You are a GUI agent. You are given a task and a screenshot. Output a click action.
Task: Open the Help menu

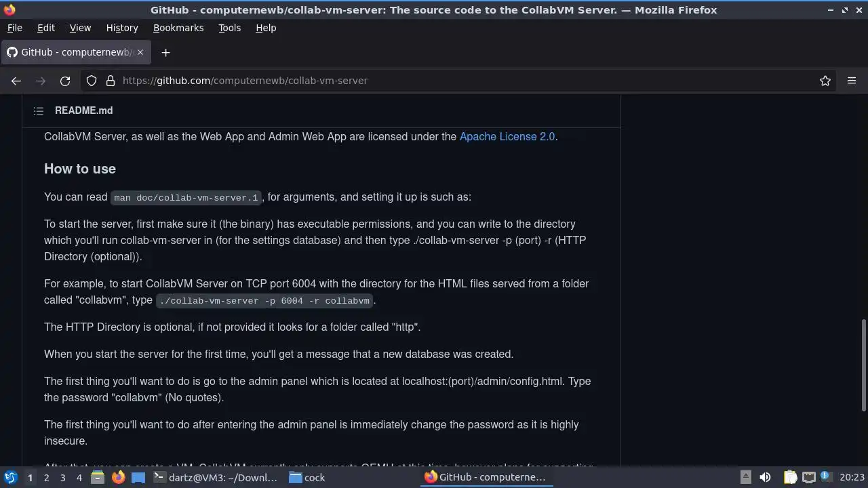pos(266,28)
